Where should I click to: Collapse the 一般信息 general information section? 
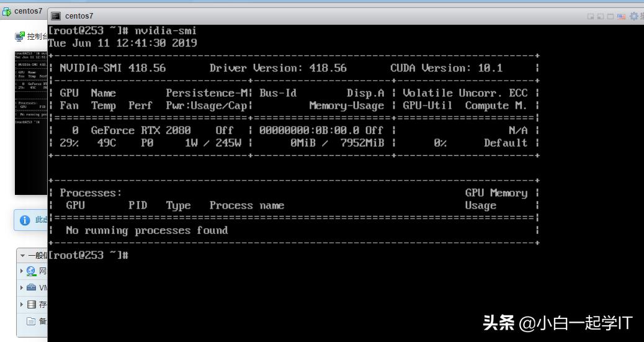pyautogui.click(x=22, y=255)
